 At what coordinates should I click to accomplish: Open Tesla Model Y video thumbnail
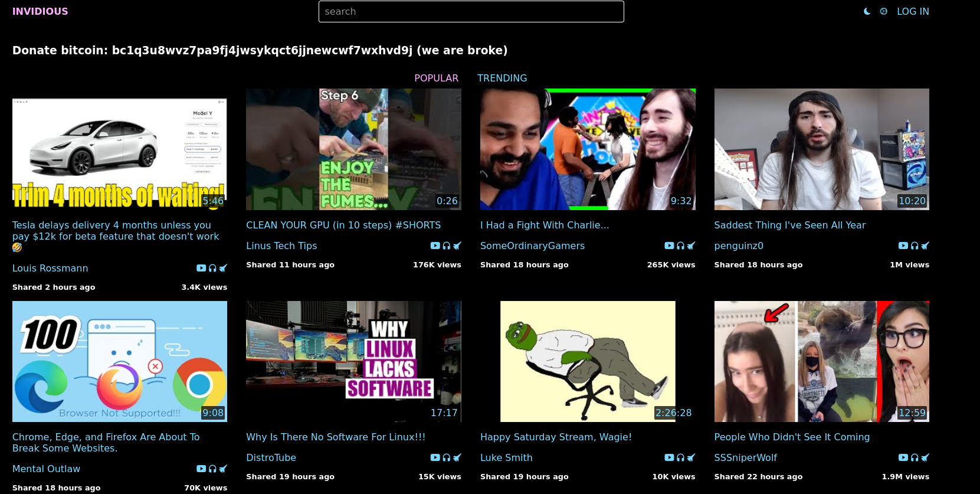click(120, 149)
